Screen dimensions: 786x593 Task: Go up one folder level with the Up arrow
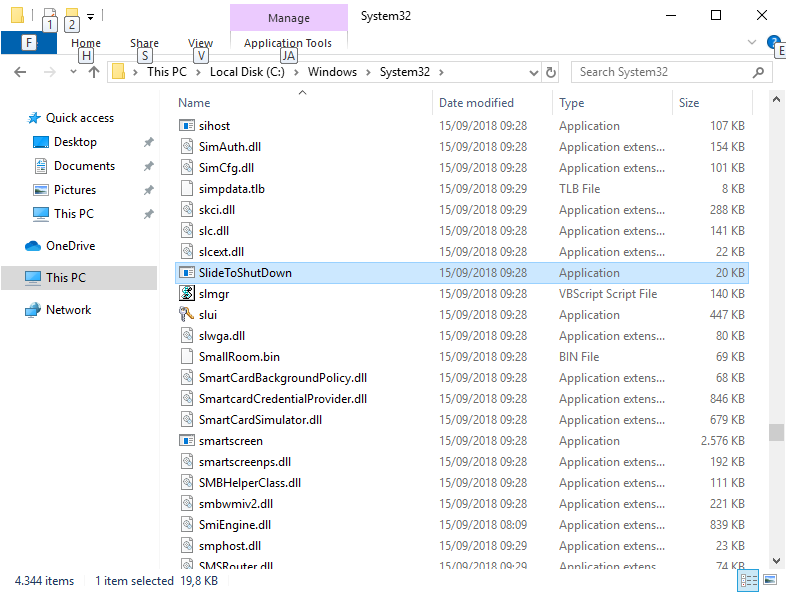point(94,72)
